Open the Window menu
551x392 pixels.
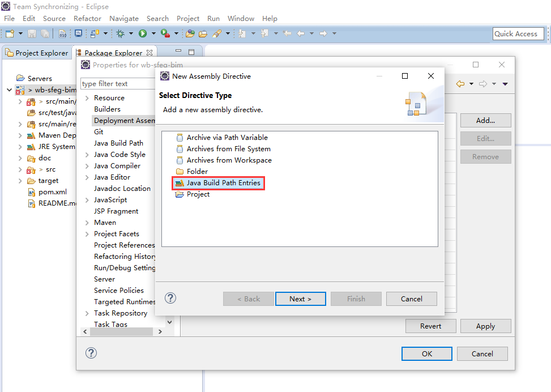241,19
